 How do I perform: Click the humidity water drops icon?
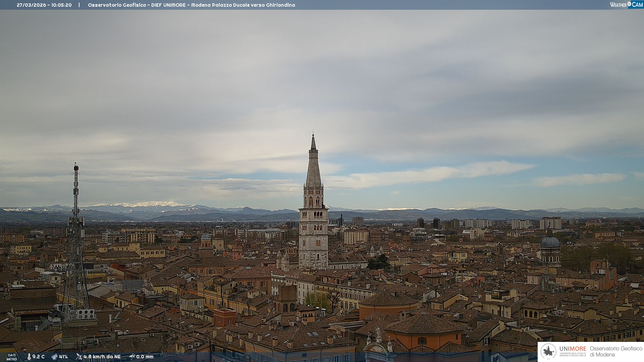54,357
